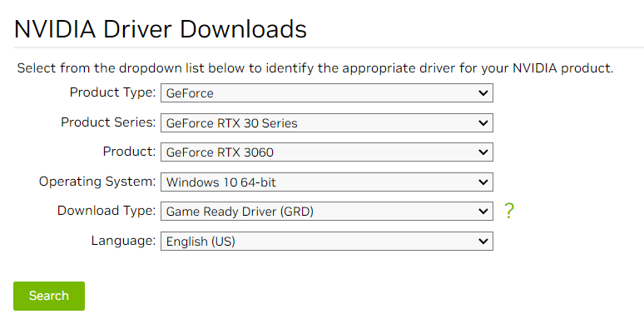Click the chevron arrow of the Language field
The image size is (644, 329).
tap(483, 241)
